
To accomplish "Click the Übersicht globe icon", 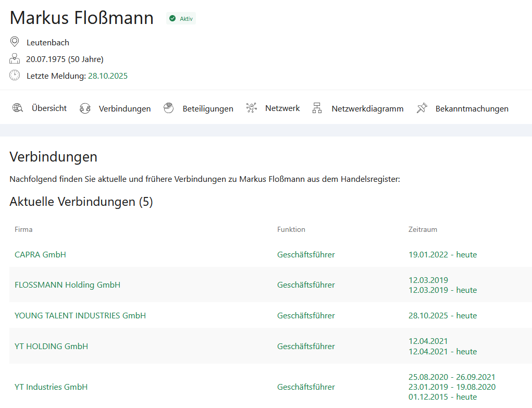I will click(x=17, y=107).
